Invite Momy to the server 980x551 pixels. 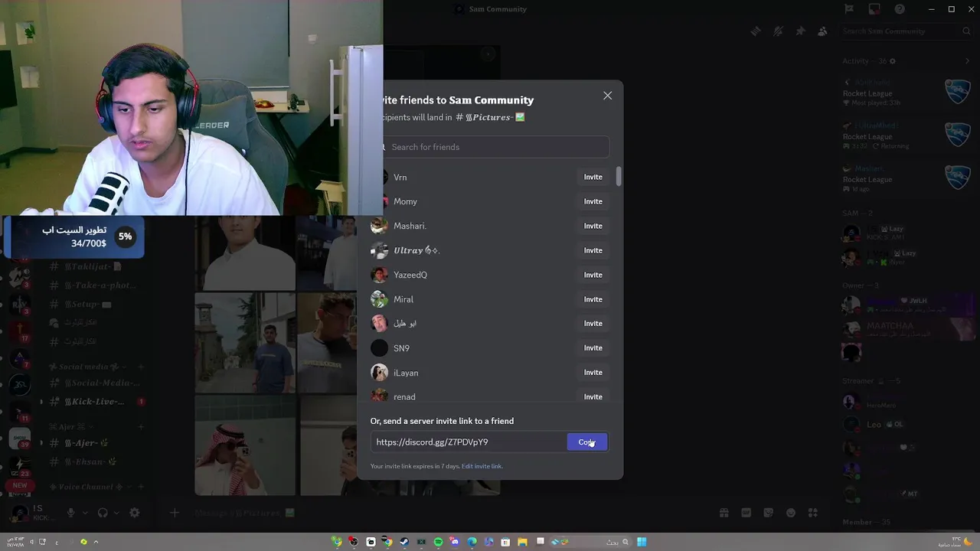click(593, 201)
